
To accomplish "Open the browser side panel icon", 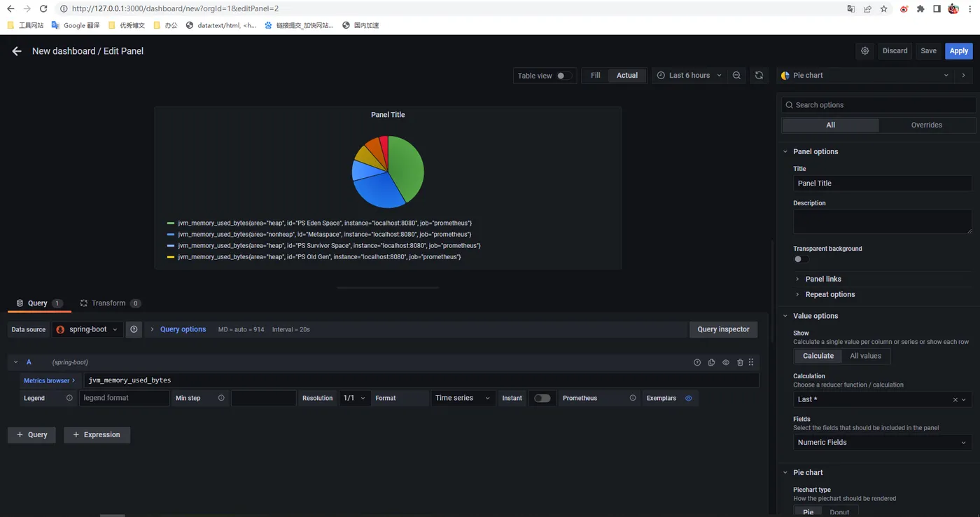I will pos(937,9).
